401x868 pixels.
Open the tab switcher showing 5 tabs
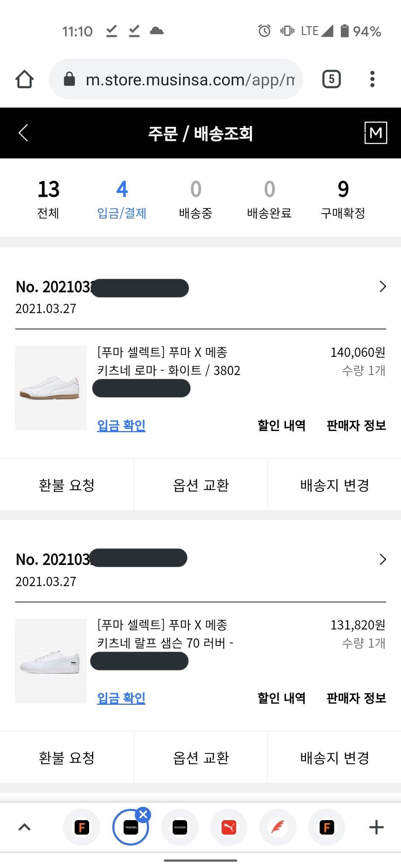click(331, 79)
